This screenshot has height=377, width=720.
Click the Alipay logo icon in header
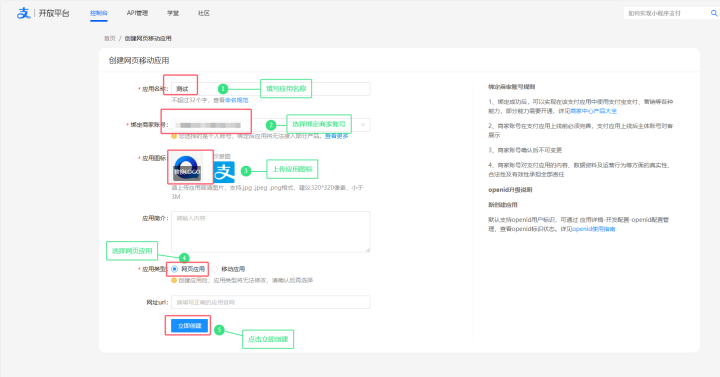(x=23, y=13)
